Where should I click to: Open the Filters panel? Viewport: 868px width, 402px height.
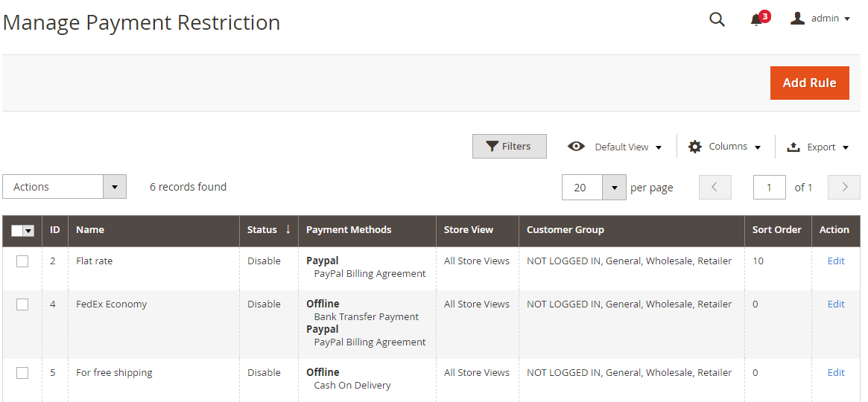tap(509, 147)
